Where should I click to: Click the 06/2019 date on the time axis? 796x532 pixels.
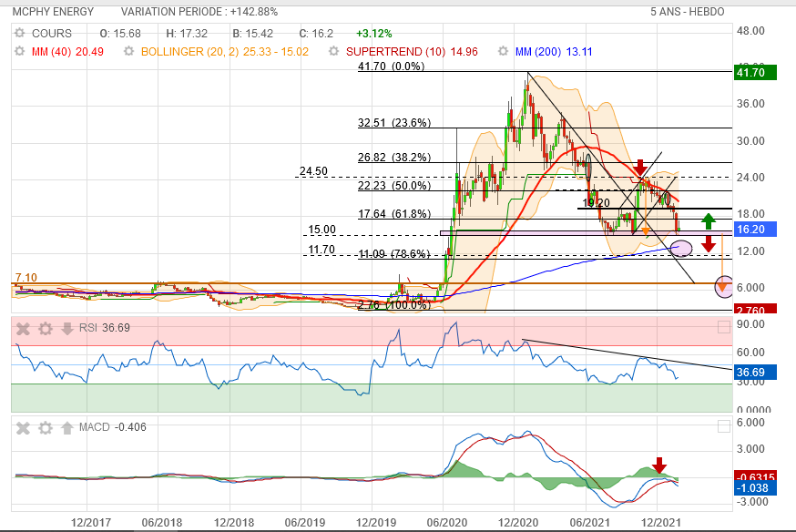click(304, 522)
